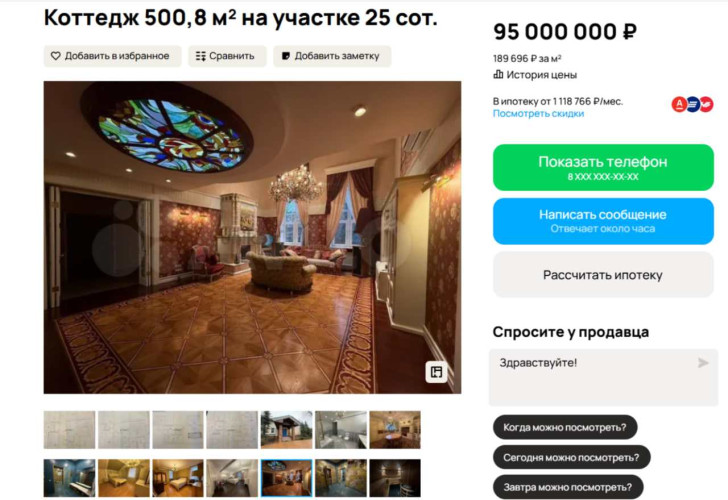Select the Сегодня можно посмотреть? quick question

572,457
